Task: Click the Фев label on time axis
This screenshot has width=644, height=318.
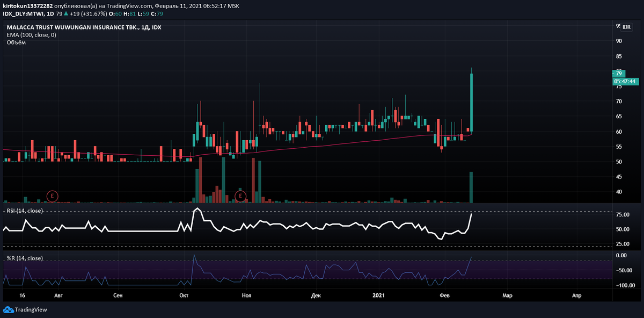Action: [445, 296]
